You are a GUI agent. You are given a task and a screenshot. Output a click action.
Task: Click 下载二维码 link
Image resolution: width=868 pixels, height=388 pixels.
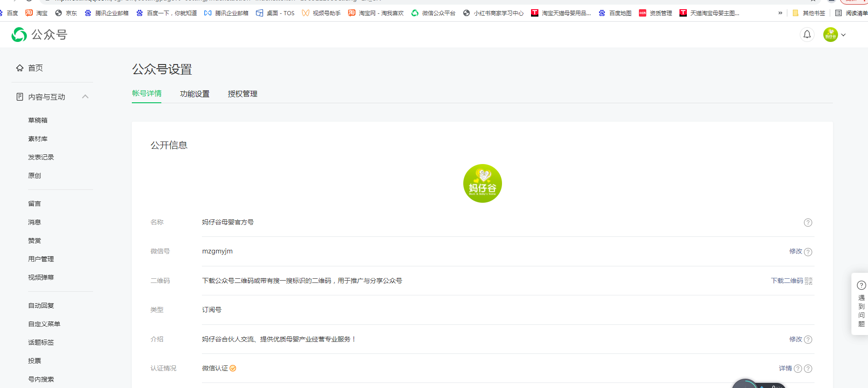787,281
